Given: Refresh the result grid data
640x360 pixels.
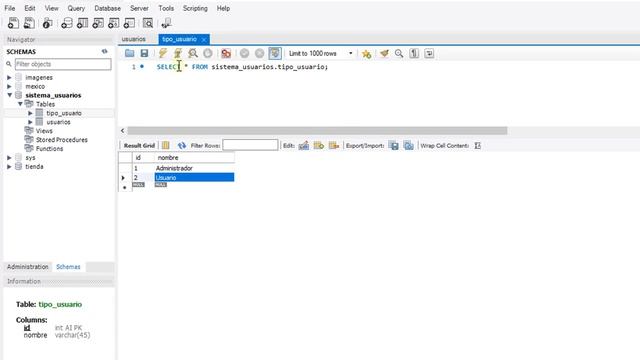Looking at the screenshot, I should click(x=182, y=145).
